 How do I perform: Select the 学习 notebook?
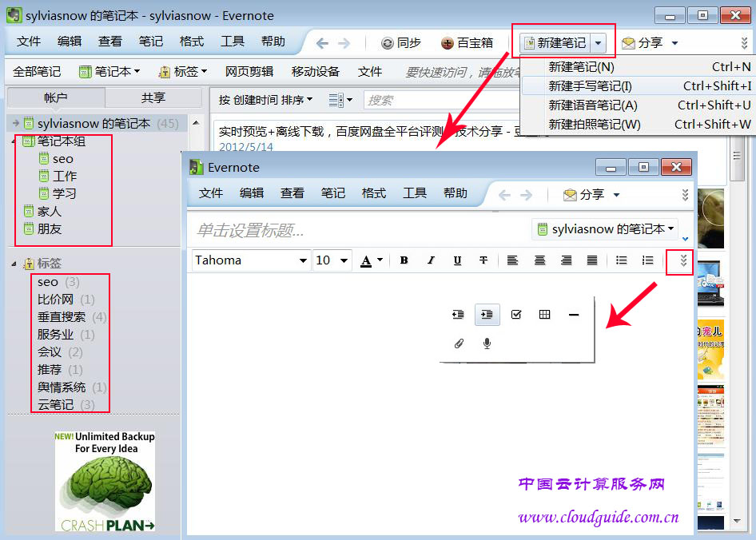coord(58,194)
